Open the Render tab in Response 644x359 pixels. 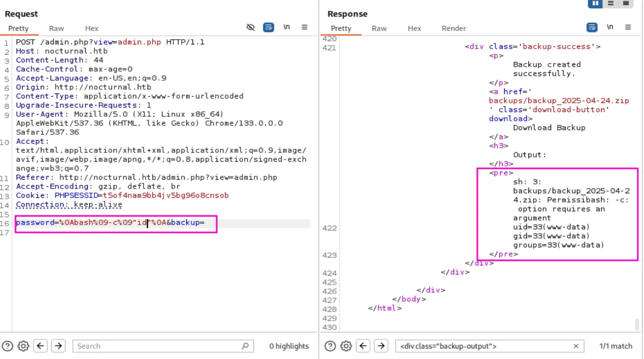click(454, 28)
